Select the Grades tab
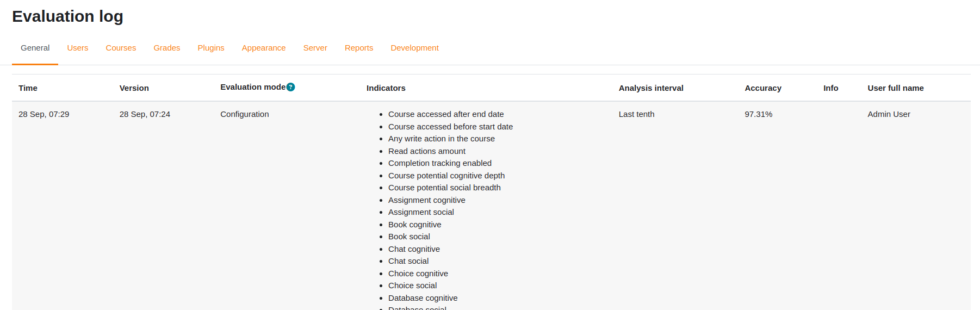Viewport: 980px width, 310px height. pyautogui.click(x=167, y=48)
